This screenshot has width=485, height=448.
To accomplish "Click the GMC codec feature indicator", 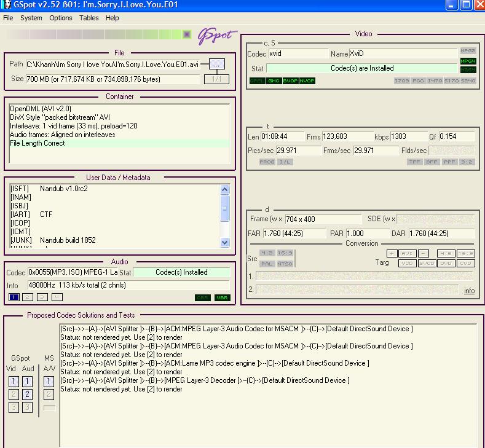I will pyautogui.click(x=274, y=81).
